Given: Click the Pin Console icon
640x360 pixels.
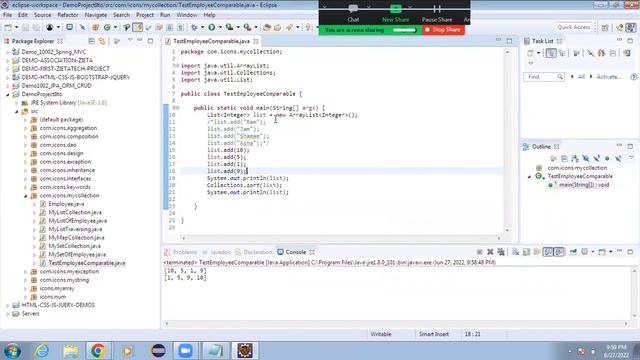Looking at the screenshot, I should [x=573, y=252].
